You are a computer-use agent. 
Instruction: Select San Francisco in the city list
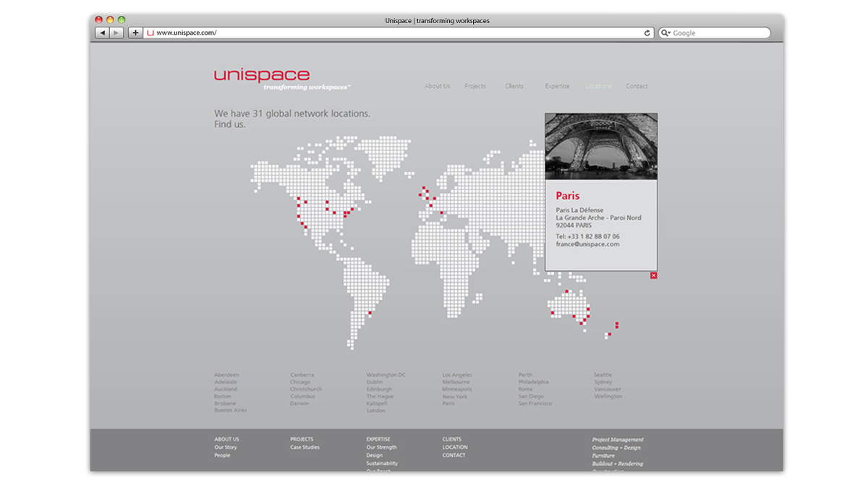point(535,403)
